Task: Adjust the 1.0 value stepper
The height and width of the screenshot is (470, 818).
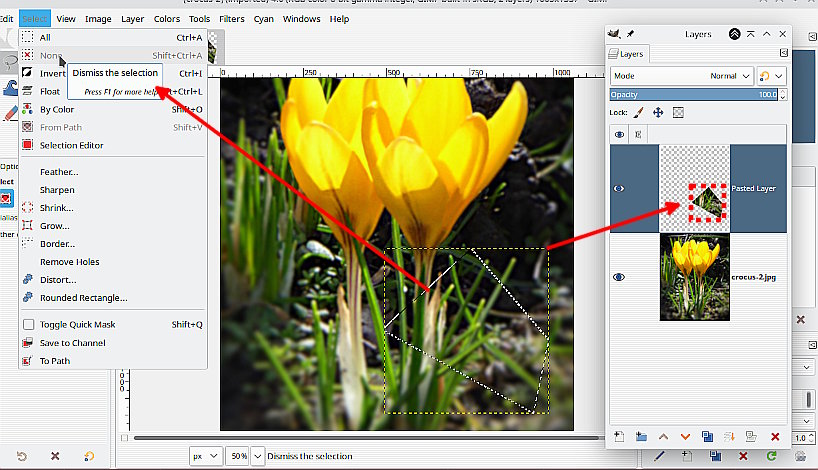Action: click(811, 438)
